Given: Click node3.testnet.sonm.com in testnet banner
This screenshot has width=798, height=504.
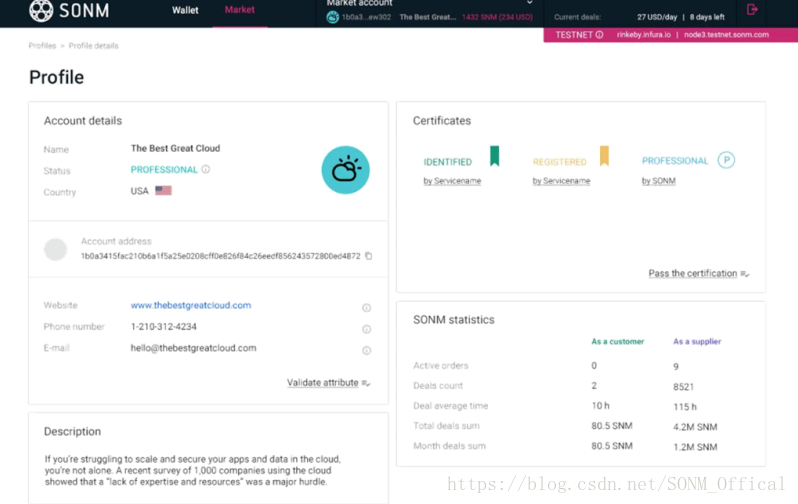Looking at the screenshot, I should (x=726, y=35).
